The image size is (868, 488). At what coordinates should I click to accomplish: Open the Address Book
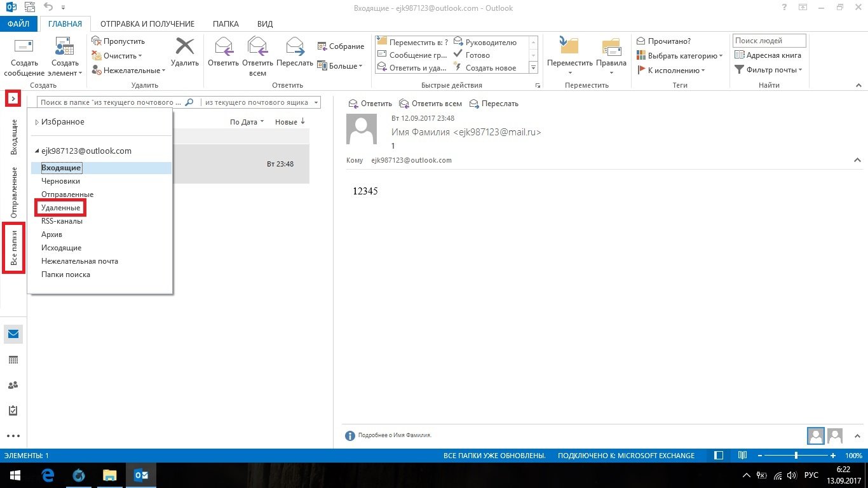[x=768, y=55]
